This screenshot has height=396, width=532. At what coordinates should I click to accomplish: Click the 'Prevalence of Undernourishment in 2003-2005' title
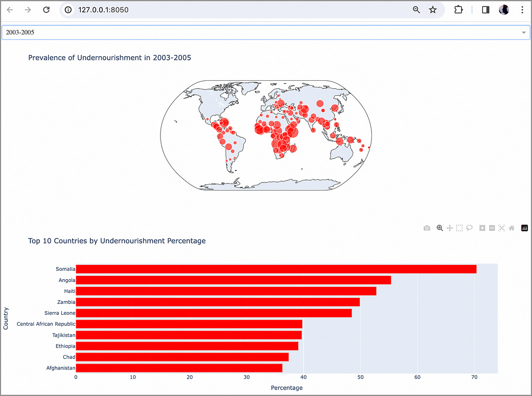(110, 58)
